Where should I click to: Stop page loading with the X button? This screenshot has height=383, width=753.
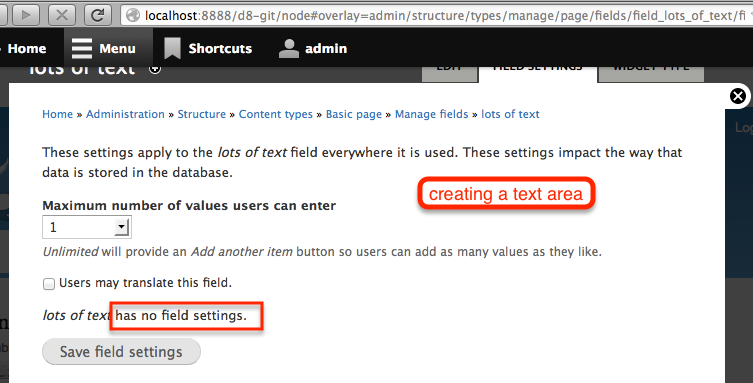62,15
